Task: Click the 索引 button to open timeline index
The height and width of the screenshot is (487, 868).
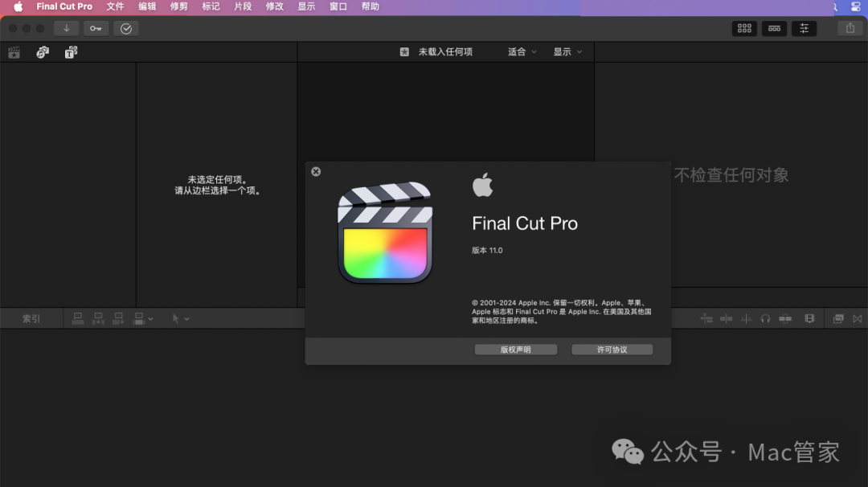Action: [x=31, y=318]
